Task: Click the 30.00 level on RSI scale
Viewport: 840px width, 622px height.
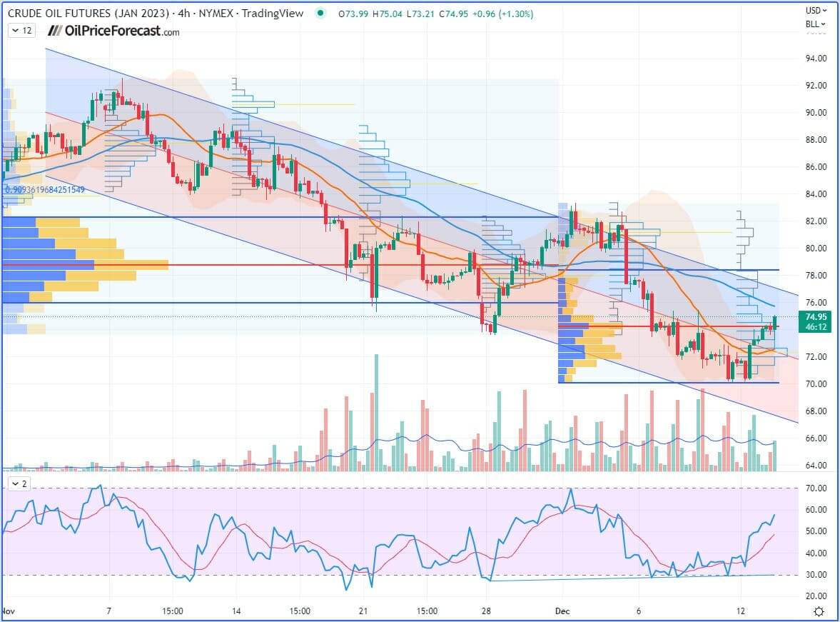Action: coord(815,575)
